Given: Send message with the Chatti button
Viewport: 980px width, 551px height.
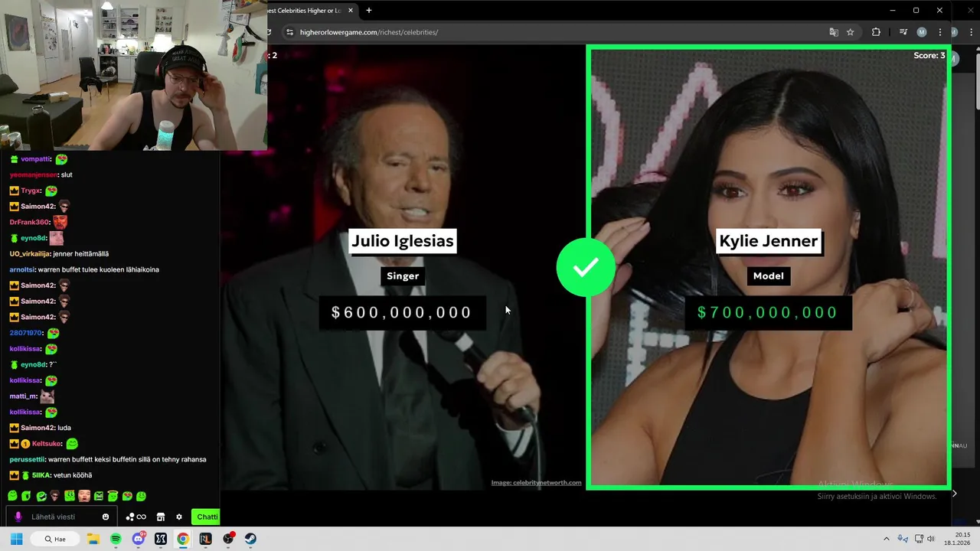Looking at the screenshot, I should (x=206, y=517).
